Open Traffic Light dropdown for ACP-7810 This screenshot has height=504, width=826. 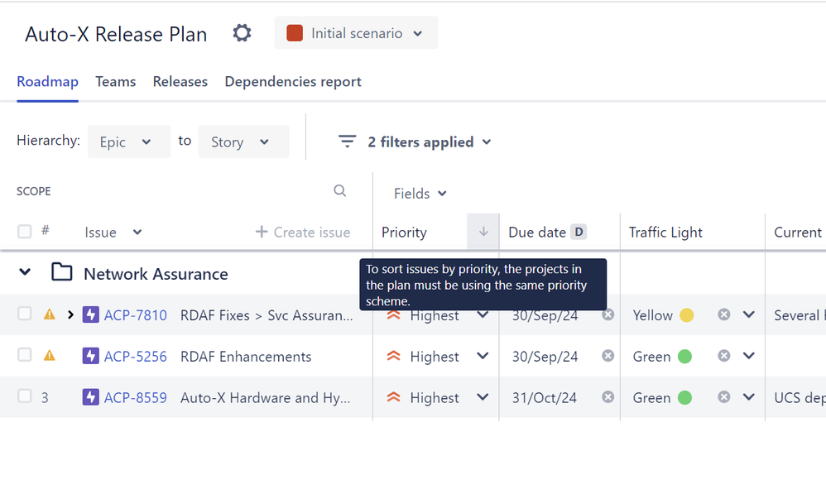click(749, 315)
